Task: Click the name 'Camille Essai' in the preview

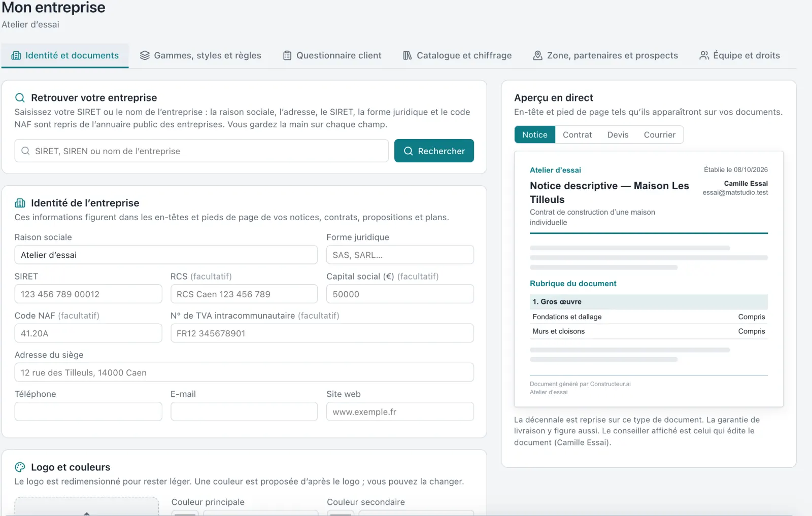Action: coord(746,183)
